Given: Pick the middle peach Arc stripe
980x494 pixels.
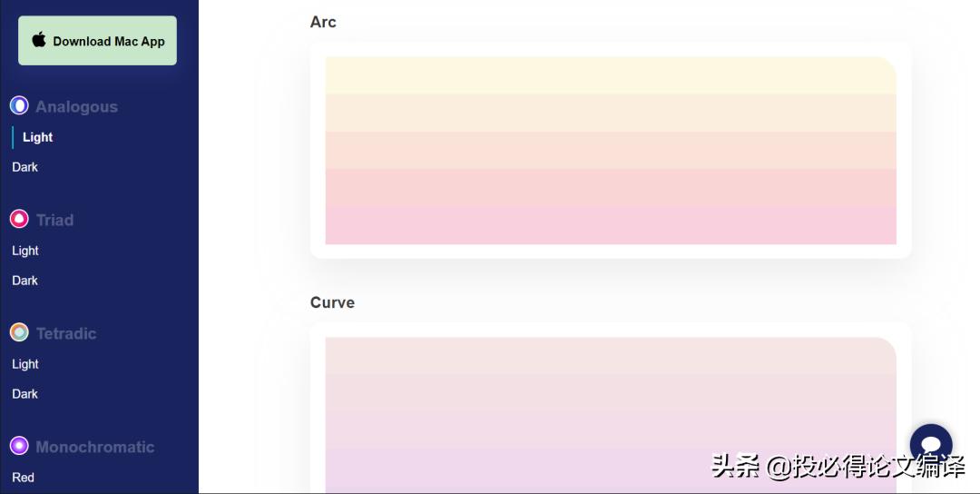Looking at the screenshot, I should pyautogui.click(x=610, y=150).
